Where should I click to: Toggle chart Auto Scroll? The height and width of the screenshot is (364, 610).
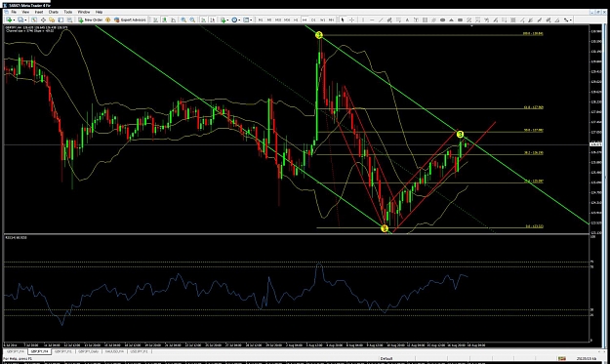click(x=203, y=20)
